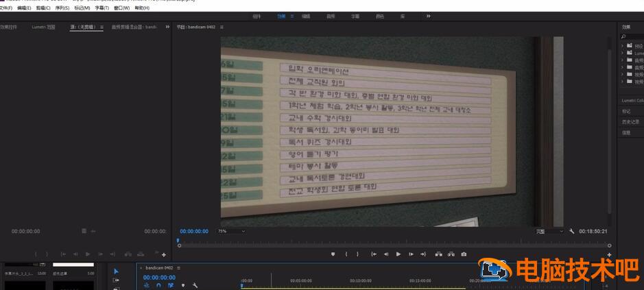Click the program monitor blue timecode
The height and width of the screenshot is (290, 644).
194,231
